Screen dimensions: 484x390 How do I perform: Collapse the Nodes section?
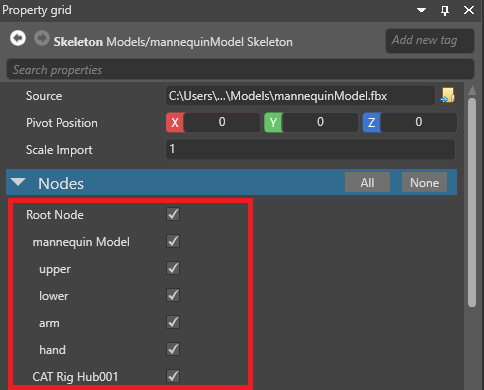(x=18, y=182)
